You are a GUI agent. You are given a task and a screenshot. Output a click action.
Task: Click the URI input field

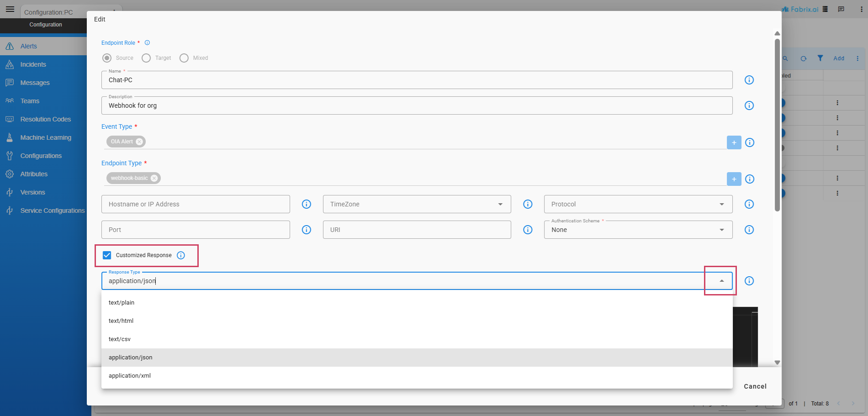click(x=417, y=230)
